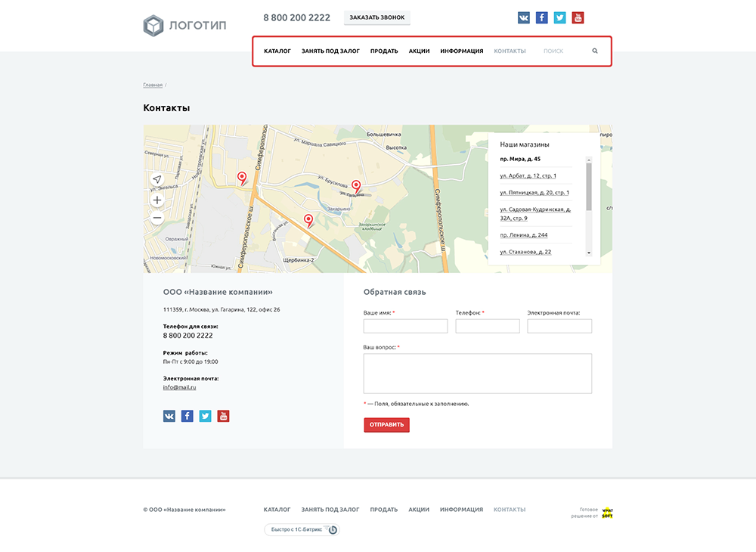Viewport: 756px width, 552px height.
Task: Select store ул. Садовая-Кудринская, д. 32А
Action: [536, 214]
